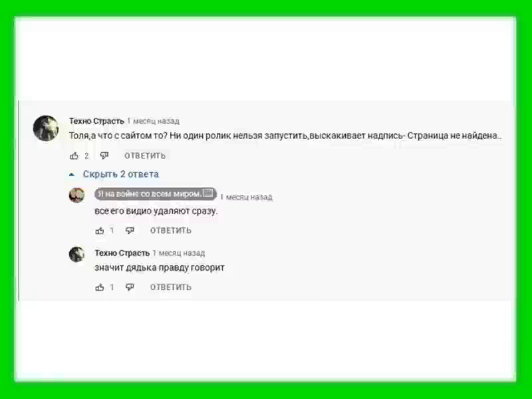The width and height of the screenshot is (532, 399).
Task: Like the reply 'значит дядька правду говорит'
Action: click(x=99, y=287)
